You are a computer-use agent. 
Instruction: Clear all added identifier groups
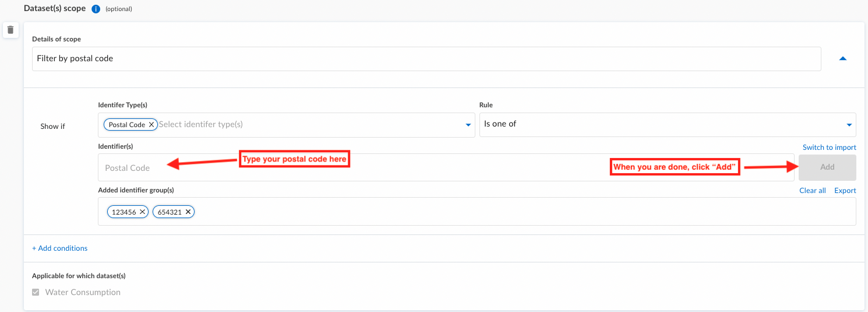[813, 191]
